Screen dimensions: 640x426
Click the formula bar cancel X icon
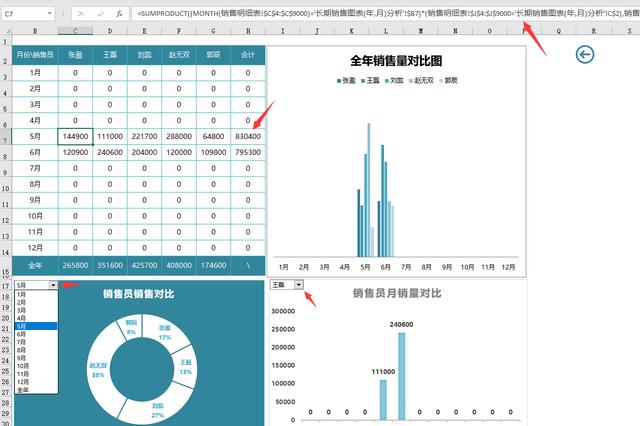80,15
